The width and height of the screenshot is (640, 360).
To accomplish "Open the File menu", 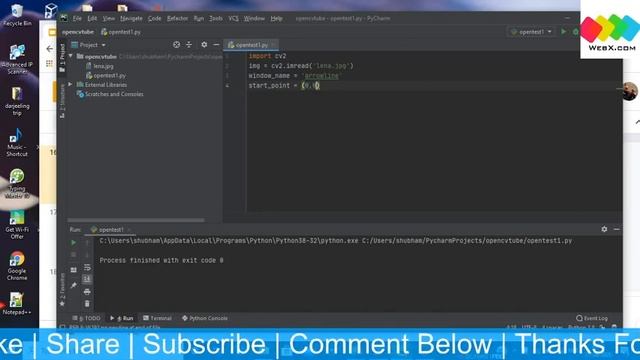I will click(x=77, y=18).
